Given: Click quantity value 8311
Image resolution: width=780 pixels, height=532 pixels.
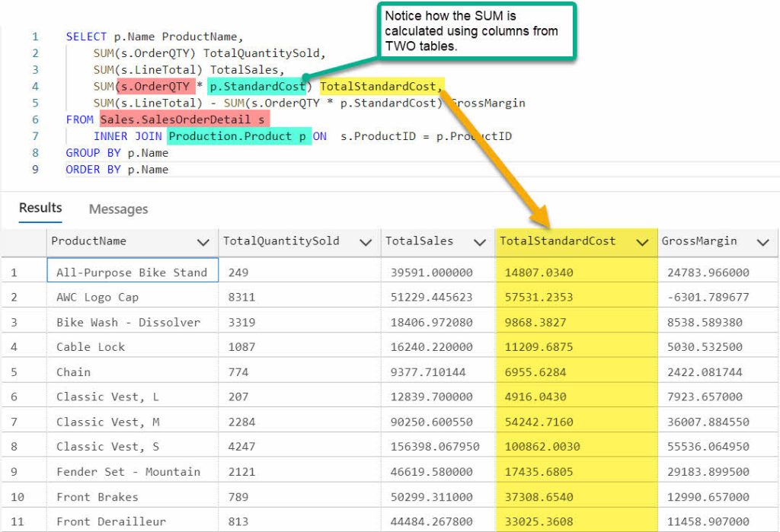Looking at the screenshot, I should tap(241, 298).
